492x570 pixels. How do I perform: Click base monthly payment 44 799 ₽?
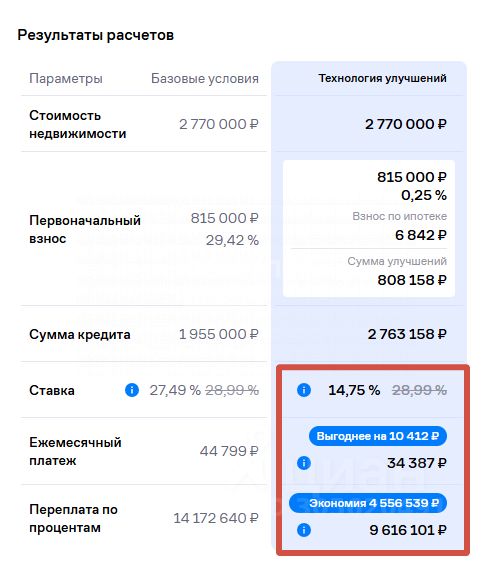click(x=229, y=451)
